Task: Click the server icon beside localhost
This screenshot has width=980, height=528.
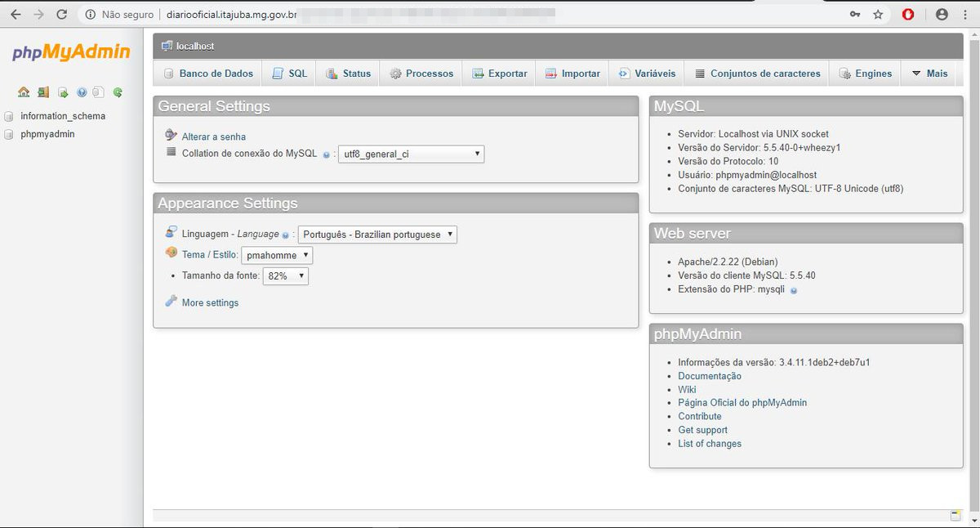Action: (167, 47)
